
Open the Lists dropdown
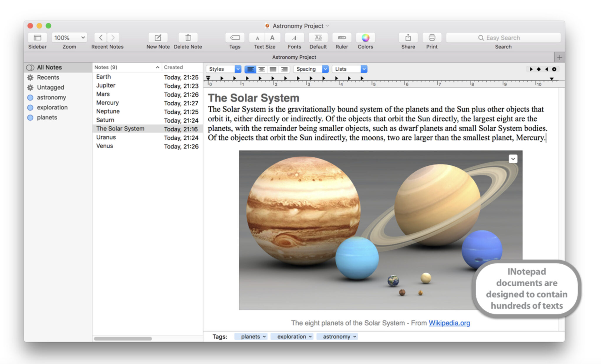[x=349, y=69]
